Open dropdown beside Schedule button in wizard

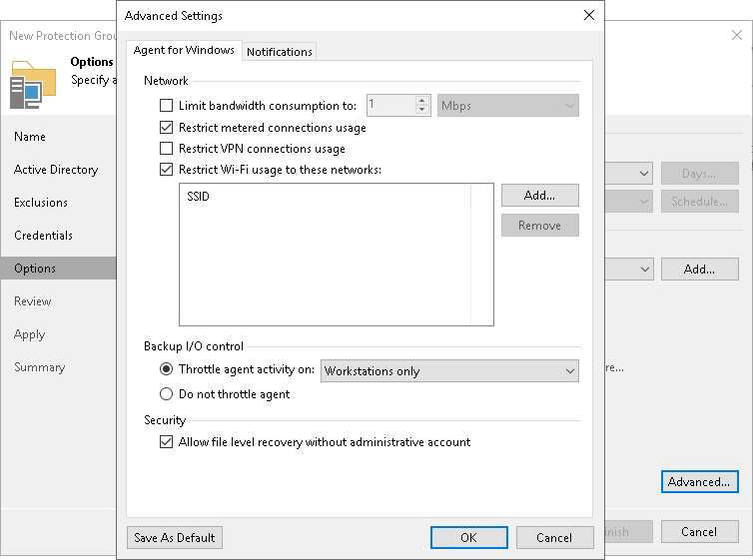point(629,202)
